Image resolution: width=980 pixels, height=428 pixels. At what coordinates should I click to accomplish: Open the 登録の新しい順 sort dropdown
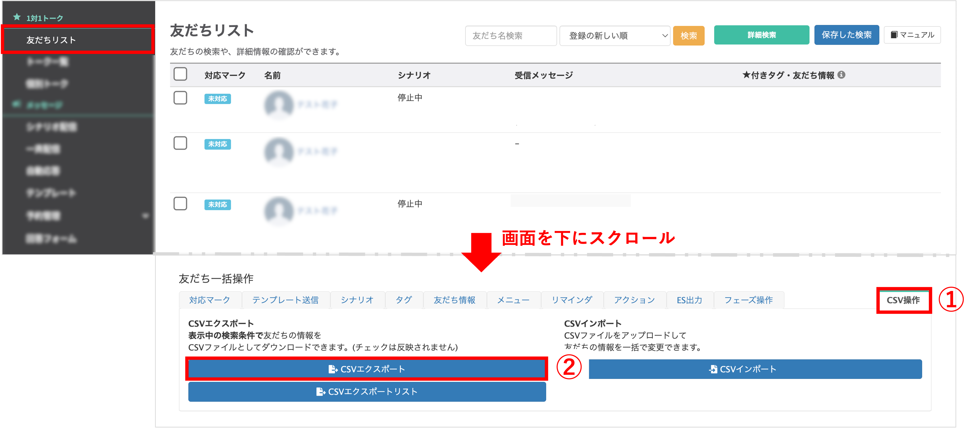[x=614, y=36]
